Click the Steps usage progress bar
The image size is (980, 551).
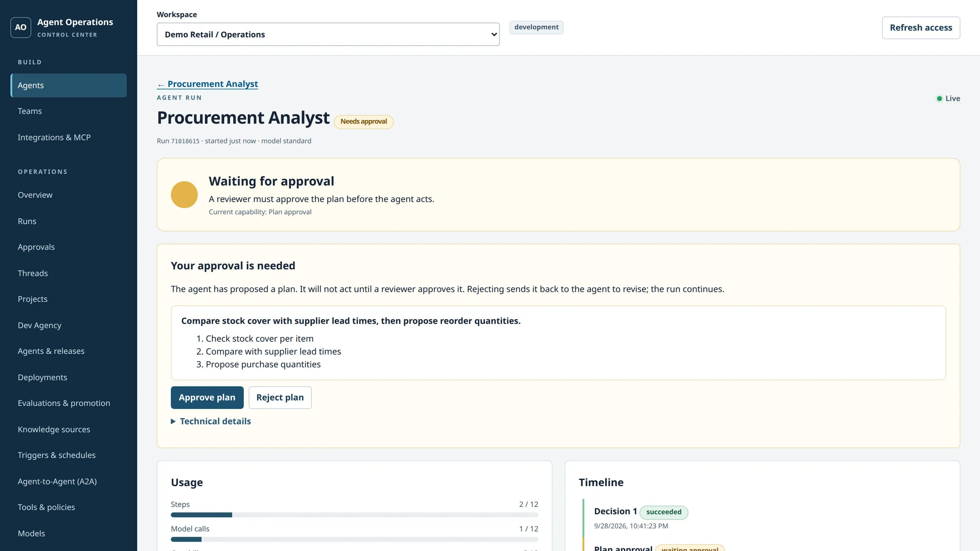354,515
